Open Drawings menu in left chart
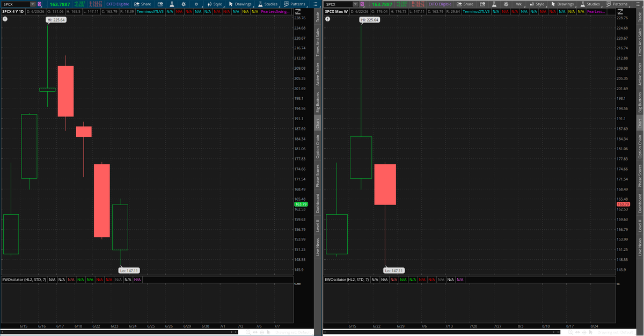 point(240,4)
